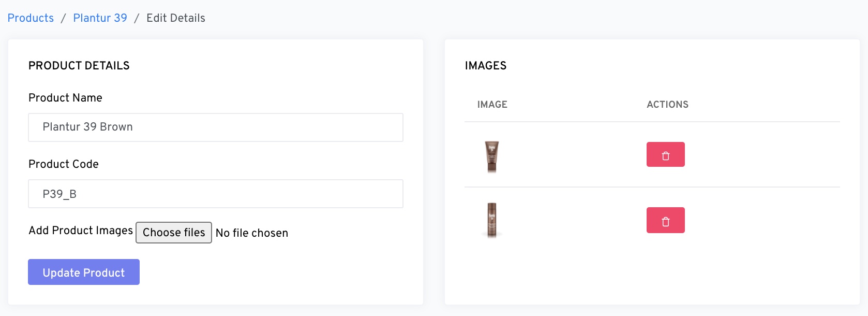Delete the first product image (tube)
The height and width of the screenshot is (316, 868).
point(665,154)
